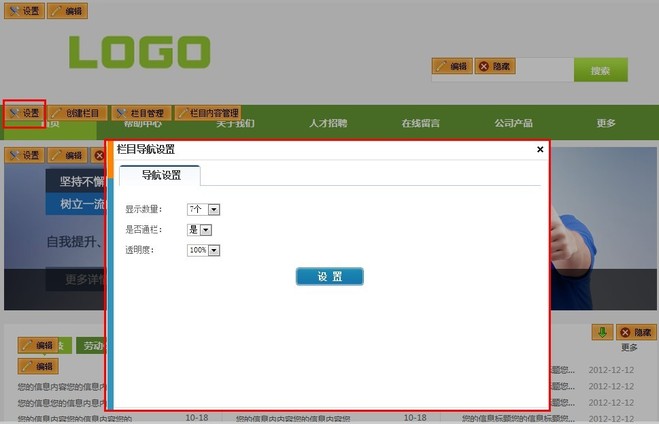The image size is (659, 424).
Task: Click 隐藏 button above the 更多 link
Action: (636, 332)
